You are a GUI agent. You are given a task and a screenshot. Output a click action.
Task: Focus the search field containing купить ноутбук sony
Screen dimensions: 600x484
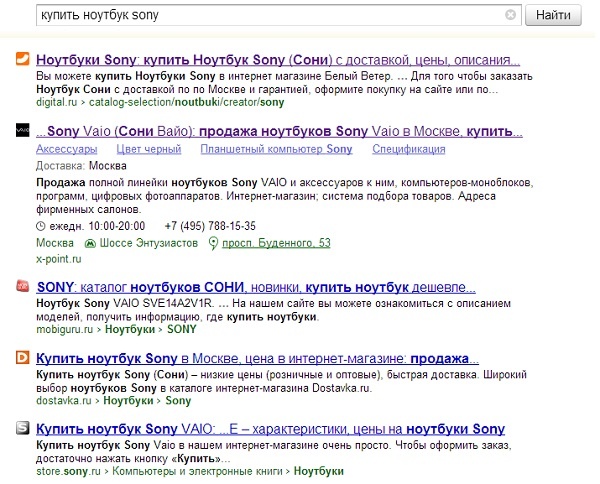click(x=279, y=15)
